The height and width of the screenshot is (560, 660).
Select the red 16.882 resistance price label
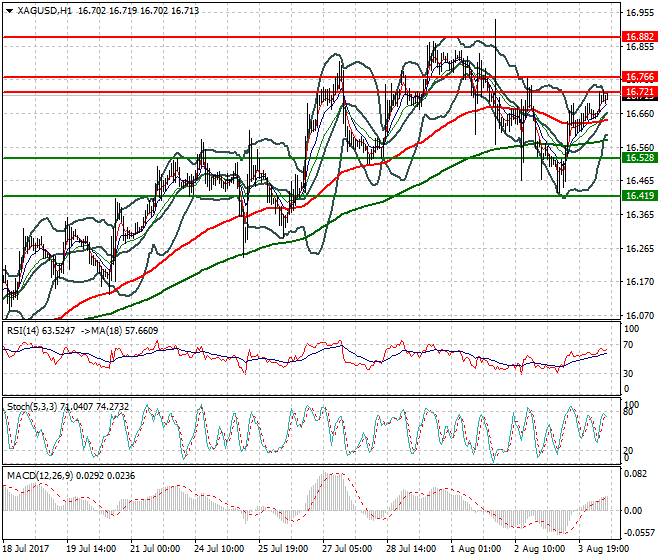(640, 37)
